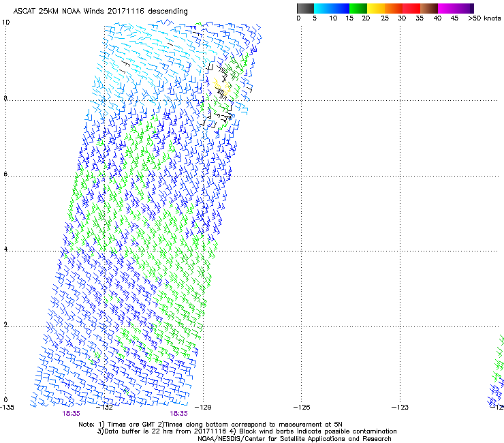Click the latitude label 0
Image resolution: width=504 pixels, height=443 pixels.
point(5,400)
